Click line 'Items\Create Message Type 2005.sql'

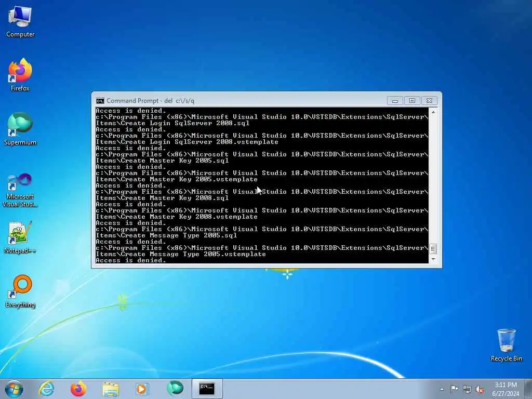pos(166,235)
